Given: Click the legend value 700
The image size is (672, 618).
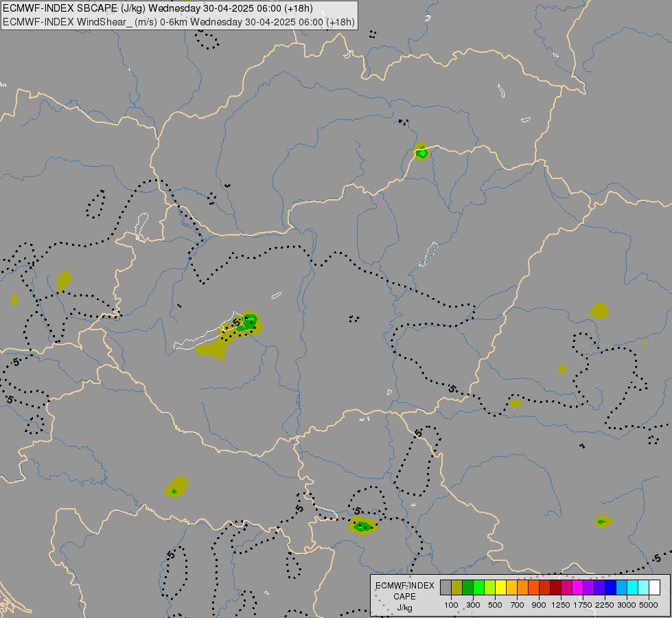Looking at the screenshot, I should pyautogui.click(x=518, y=605).
